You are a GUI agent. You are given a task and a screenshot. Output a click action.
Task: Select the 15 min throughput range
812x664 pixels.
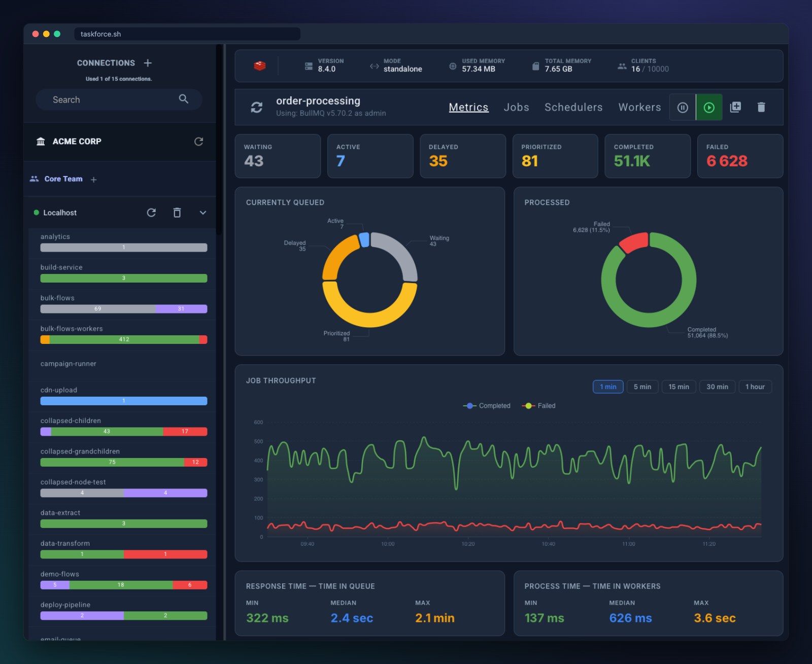[679, 387]
